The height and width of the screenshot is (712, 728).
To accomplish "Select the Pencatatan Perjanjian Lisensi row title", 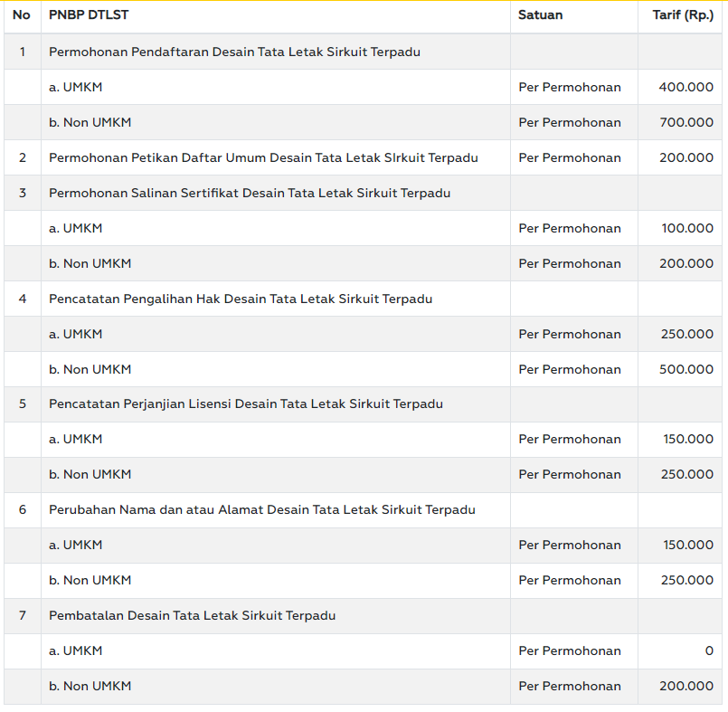I will pyautogui.click(x=246, y=403).
